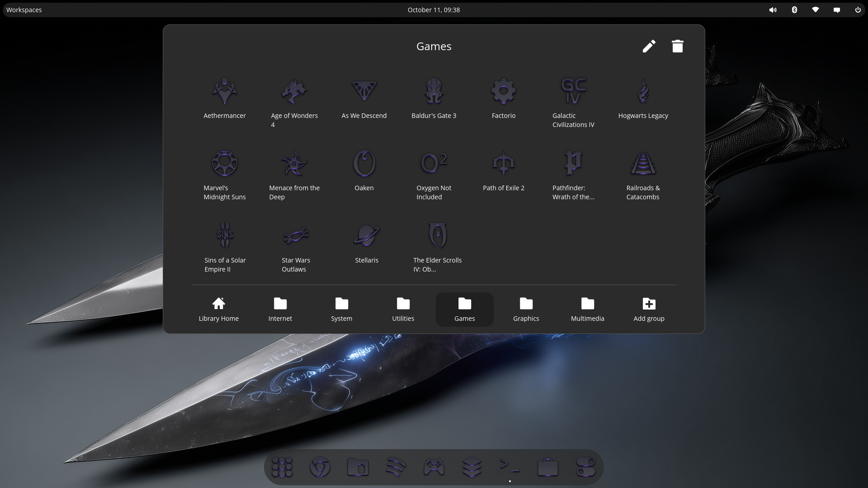Screen dimensions: 868x488
Task: Open Path of Exile 2
Action: tap(503, 164)
